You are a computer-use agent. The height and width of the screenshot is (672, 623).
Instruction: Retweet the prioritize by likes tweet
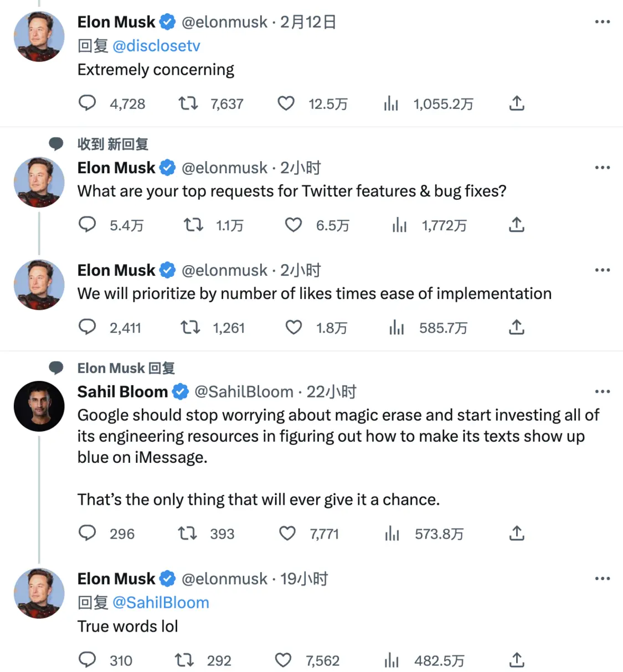[x=190, y=328]
